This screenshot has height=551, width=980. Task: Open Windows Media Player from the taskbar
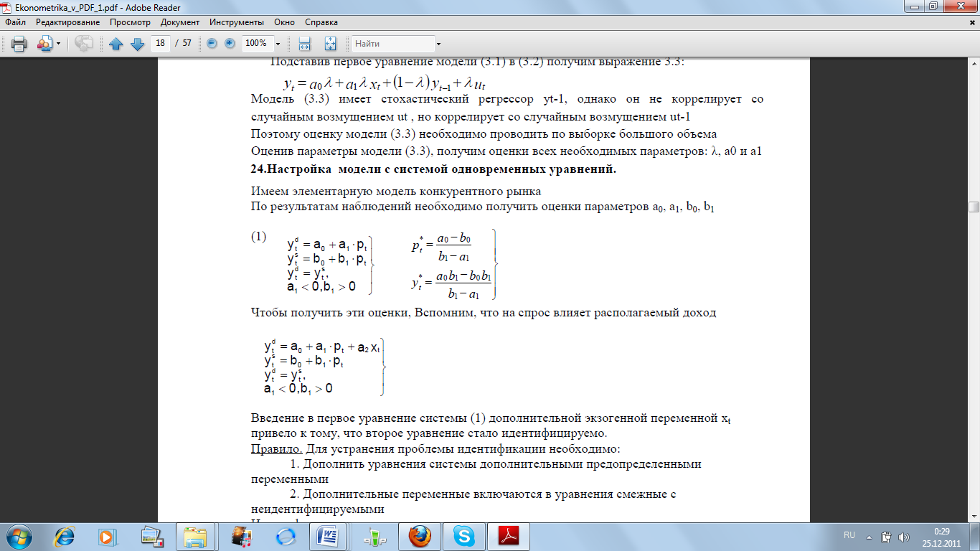tap(107, 537)
